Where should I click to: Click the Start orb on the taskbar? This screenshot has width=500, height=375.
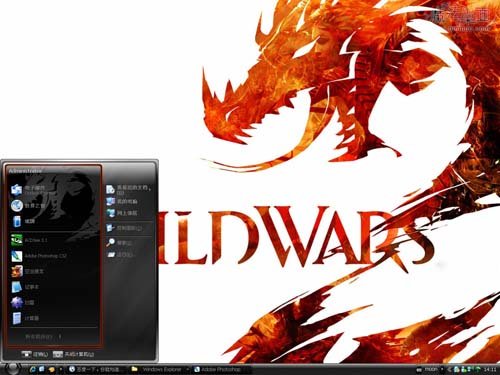coord(12,368)
